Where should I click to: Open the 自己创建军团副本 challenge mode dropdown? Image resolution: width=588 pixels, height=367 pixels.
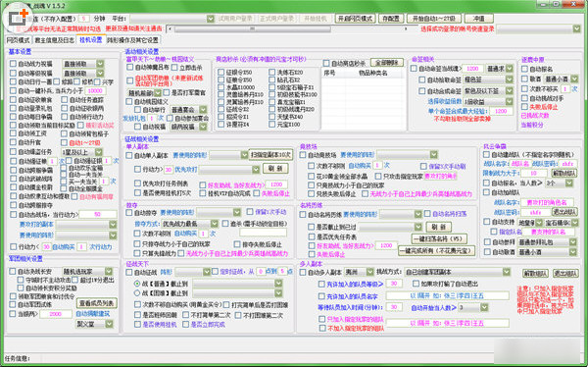(458, 272)
